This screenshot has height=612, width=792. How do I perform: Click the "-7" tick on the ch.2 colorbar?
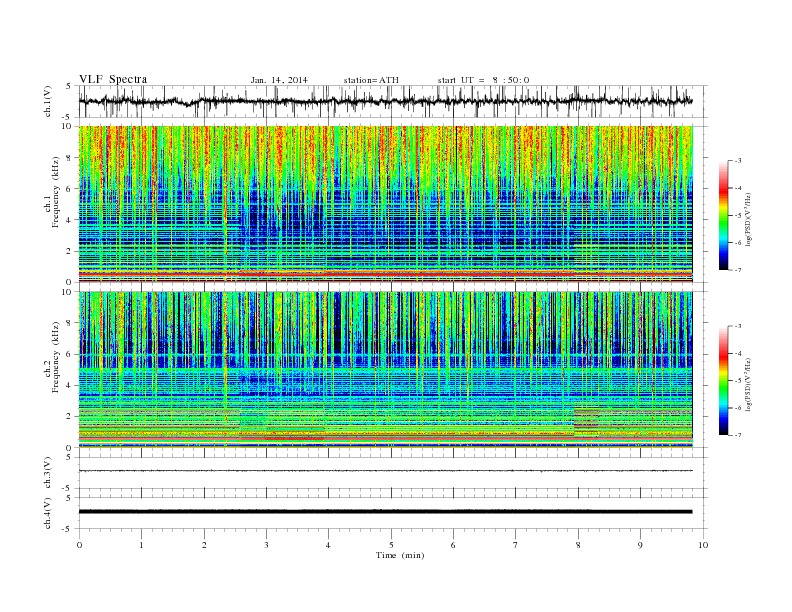click(x=738, y=435)
